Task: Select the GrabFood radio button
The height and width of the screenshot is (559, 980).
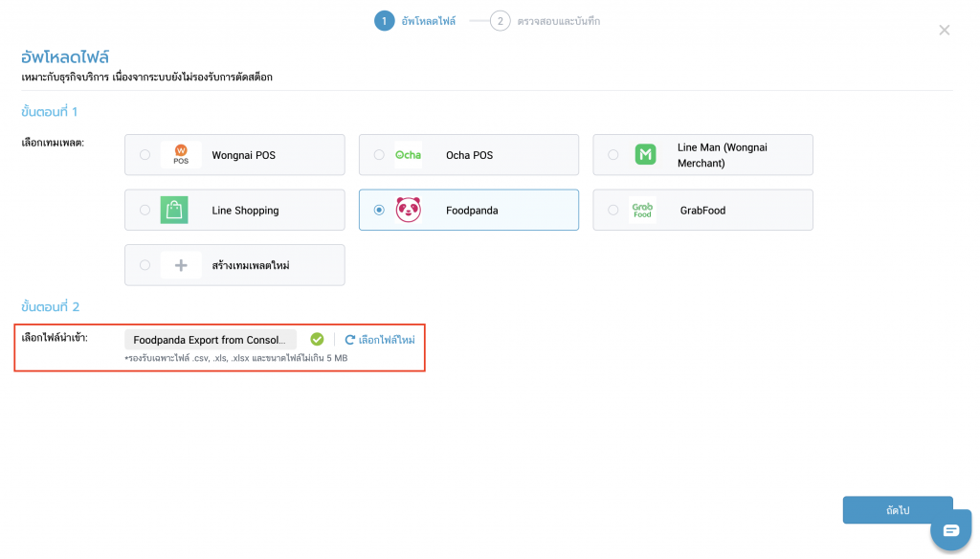Action: click(613, 210)
